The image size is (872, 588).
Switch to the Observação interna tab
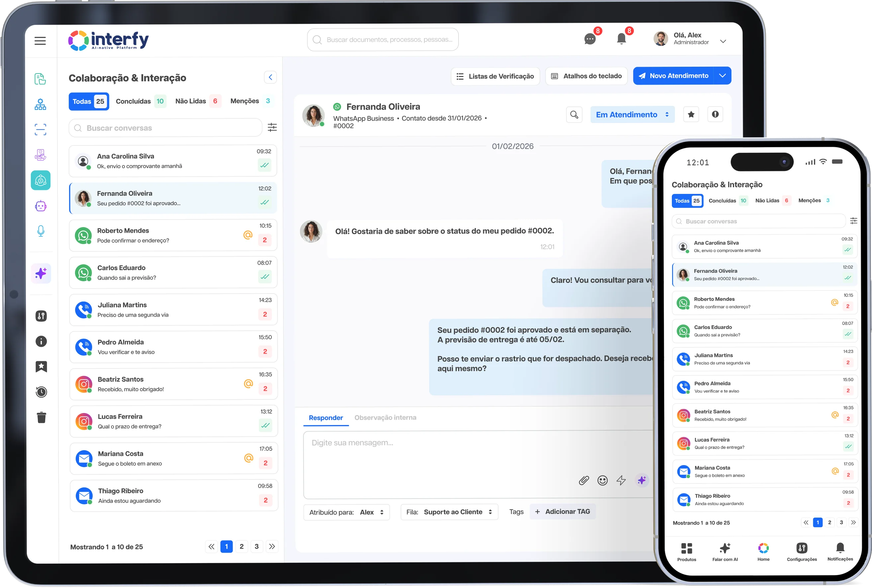(385, 417)
